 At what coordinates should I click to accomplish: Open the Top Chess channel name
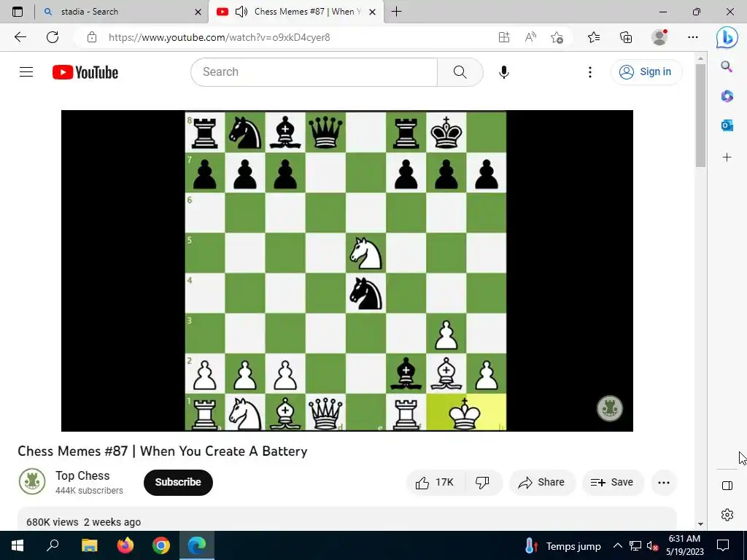coord(82,475)
